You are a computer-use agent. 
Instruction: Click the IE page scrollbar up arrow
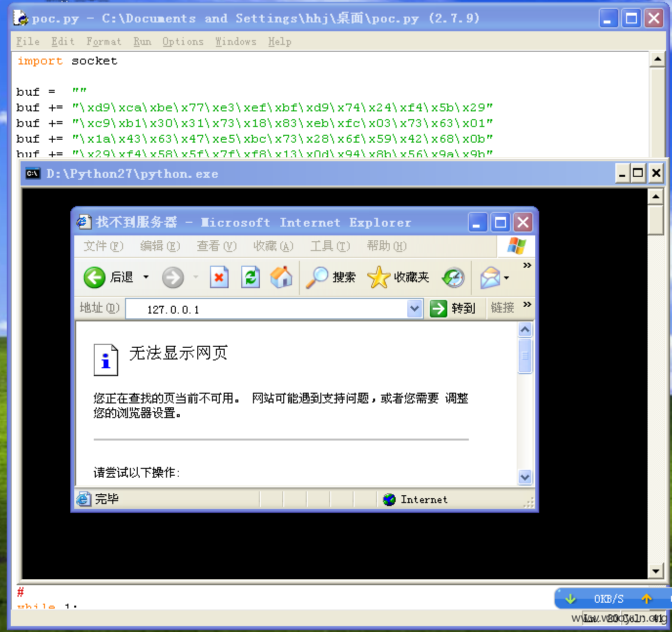click(525, 330)
